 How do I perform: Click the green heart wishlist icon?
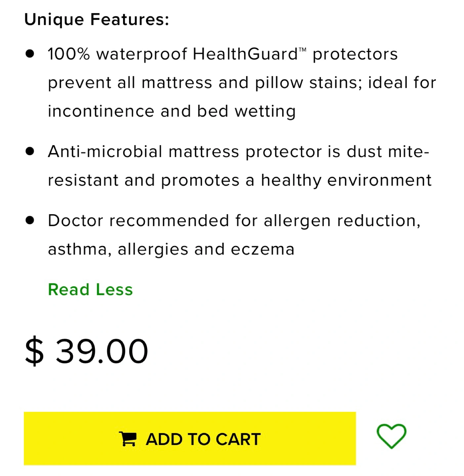click(x=391, y=436)
